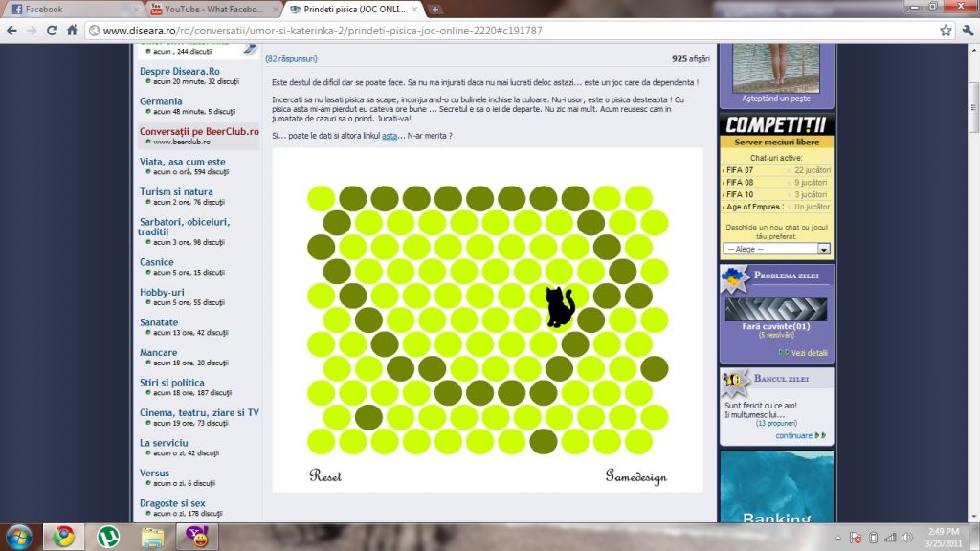Close the YouTube tab
Screen dimensions: 980x551
point(275,10)
